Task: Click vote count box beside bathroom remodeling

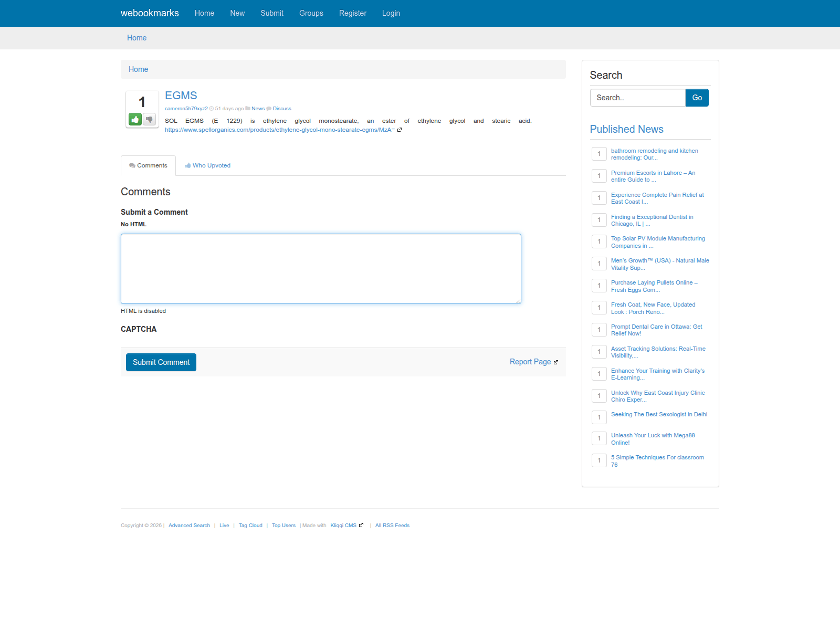Action: coord(599,154)
